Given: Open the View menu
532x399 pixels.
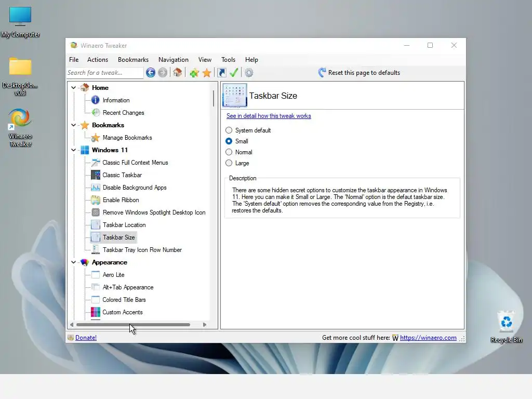Looking at the screenshot, I should (205, 60).
